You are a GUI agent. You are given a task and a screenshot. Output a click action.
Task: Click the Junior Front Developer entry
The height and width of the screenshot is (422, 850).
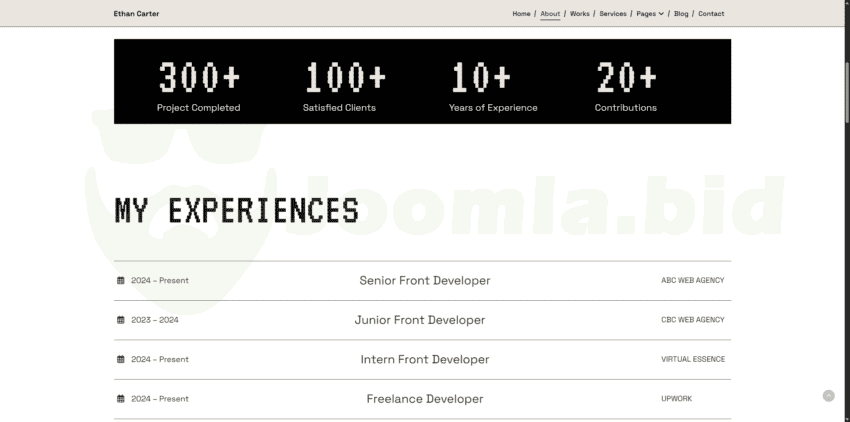click(x=419, y=320)
